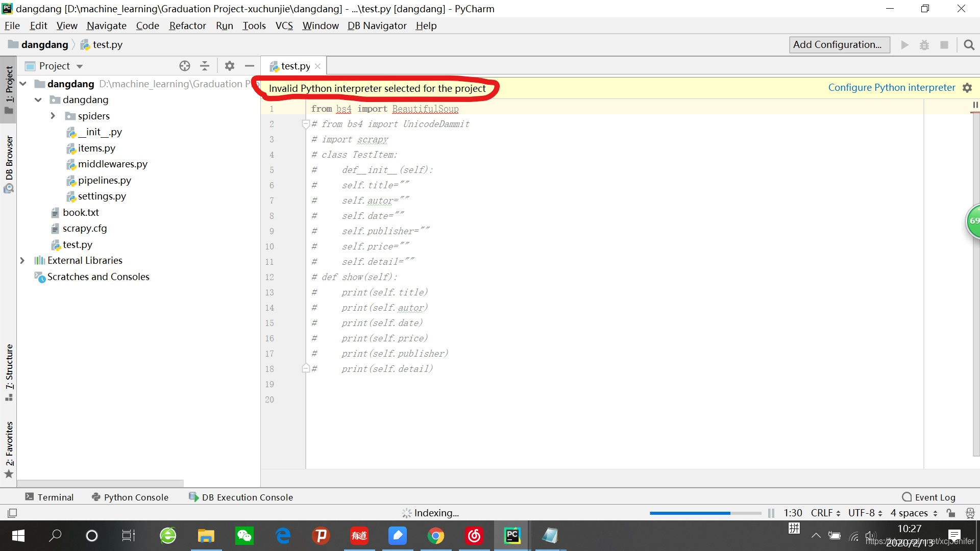Open the Refactor menu
Image resolution: width=980 pixels, height=551 pixels.
pos(187,26)
